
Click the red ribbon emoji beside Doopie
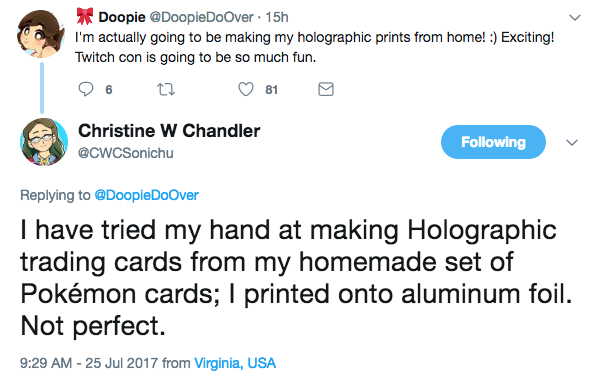pyautogui.click(x=85, y=16)
